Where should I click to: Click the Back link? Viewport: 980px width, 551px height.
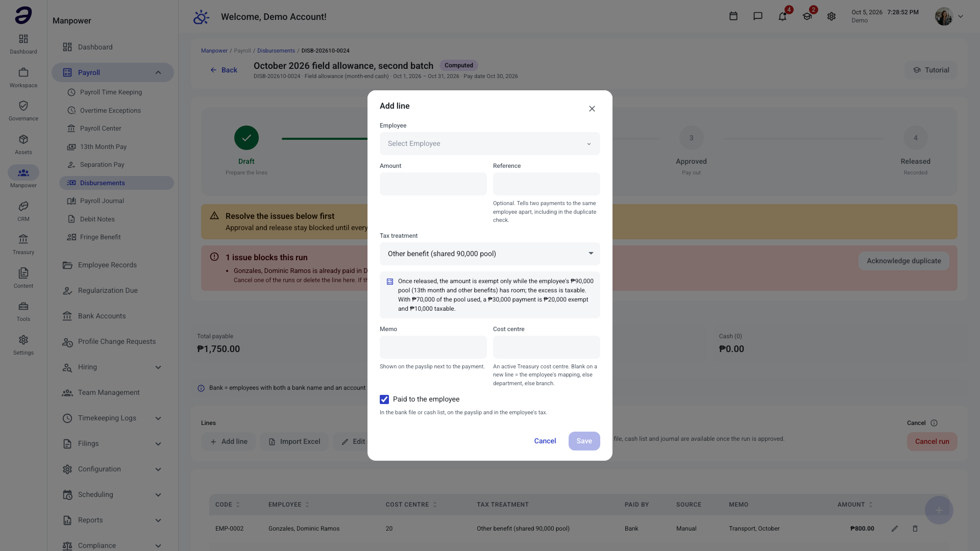224,70
